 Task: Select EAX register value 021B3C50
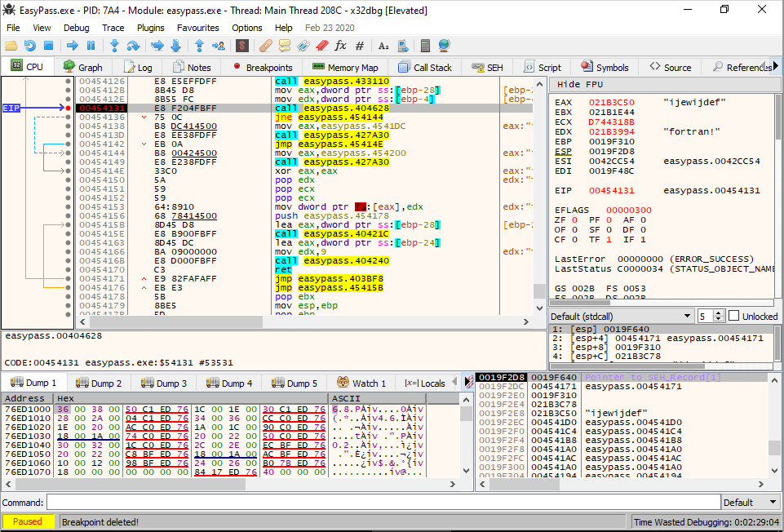click(x=612, y=103)
